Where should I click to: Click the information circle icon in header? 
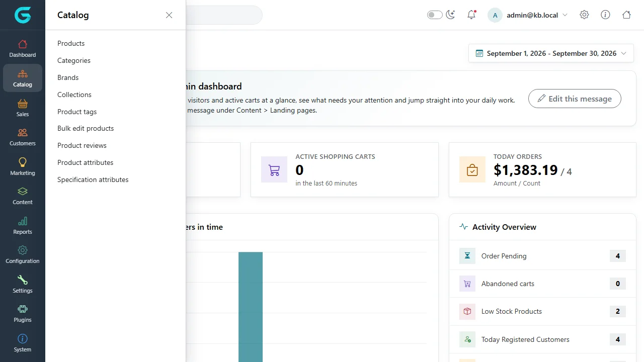click(x=605, y=15)
